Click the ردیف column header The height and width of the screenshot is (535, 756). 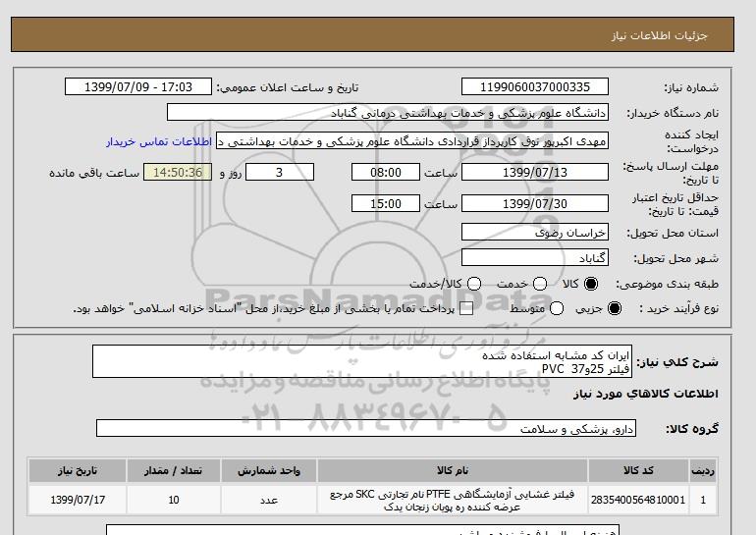pos(703,471)
